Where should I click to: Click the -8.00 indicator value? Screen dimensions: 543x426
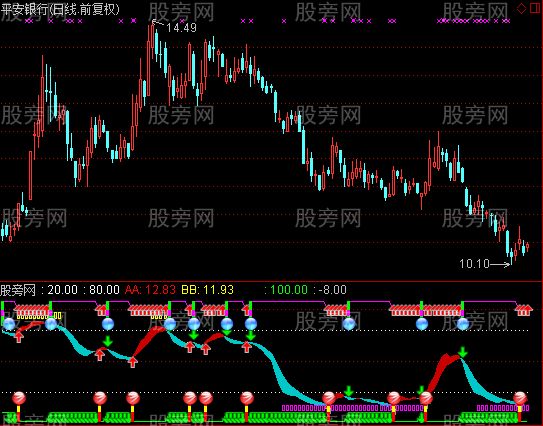pyautogui.click(x=332, y=290)
